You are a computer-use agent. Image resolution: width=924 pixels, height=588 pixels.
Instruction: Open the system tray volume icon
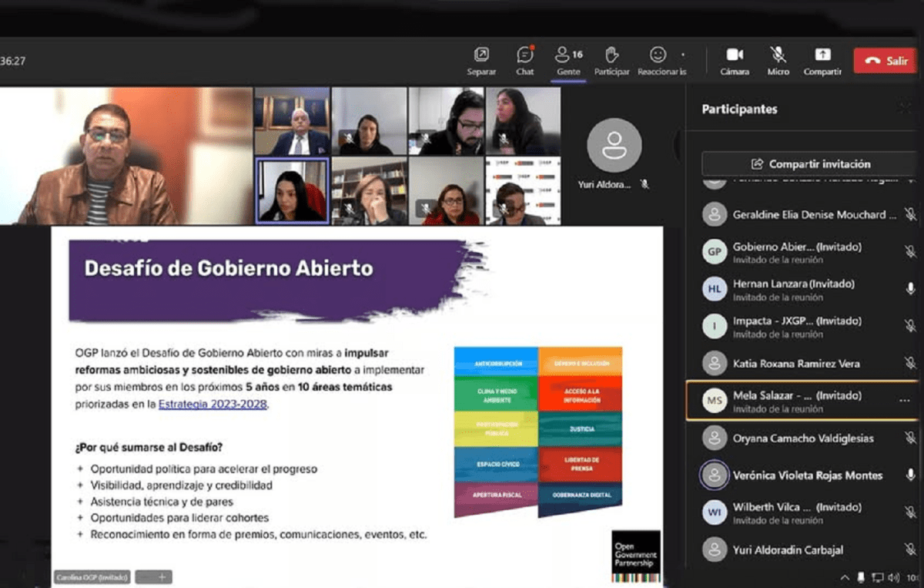coord(893,576)
